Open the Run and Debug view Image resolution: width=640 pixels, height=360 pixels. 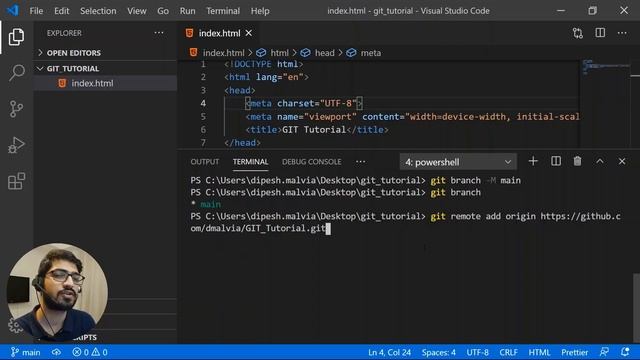pos(16,145)
